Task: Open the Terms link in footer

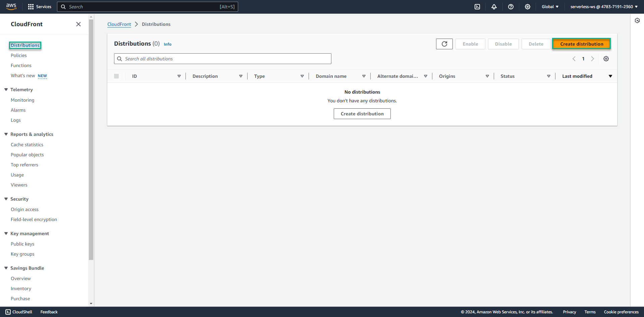Action: (x=590, y=312)
